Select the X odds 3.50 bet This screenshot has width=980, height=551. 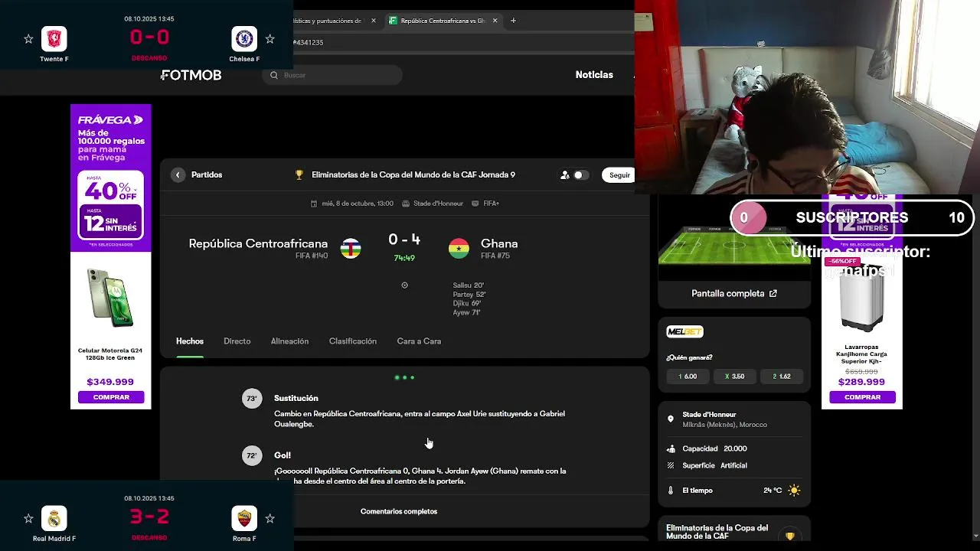(734, 377)
